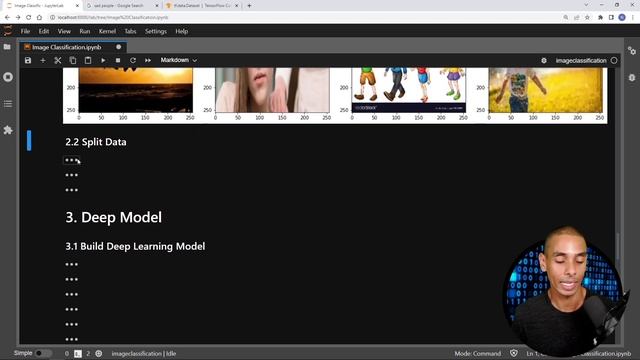Image resolution: width=640 pixels, height=360 pixels.
Task: Click the terminal count icon in status bar
Action: (x=78, y=353)
